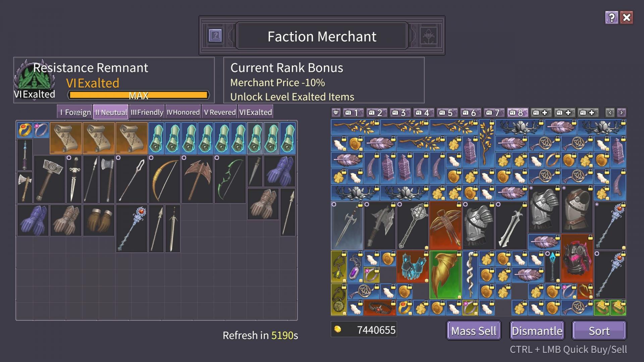The width and height of the screenshot is (644, 362).
Task: Click the Dismantle button
Action: pos(537,331)
